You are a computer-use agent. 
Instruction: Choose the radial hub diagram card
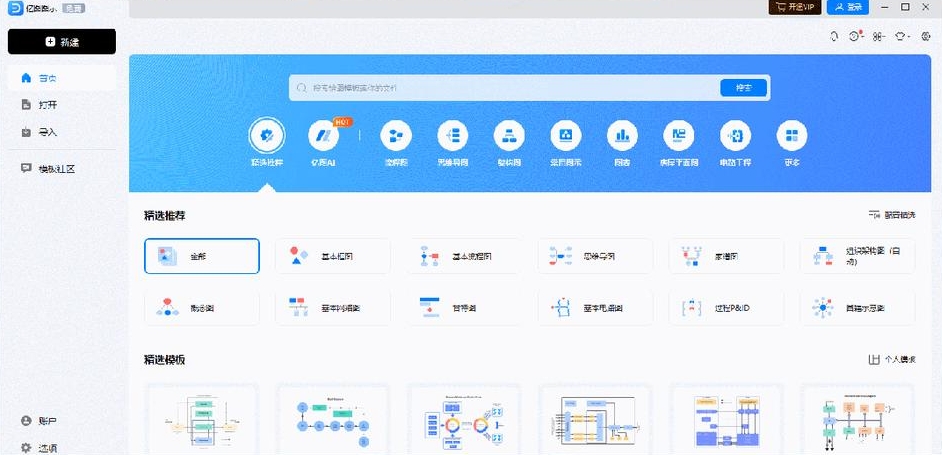858,308
